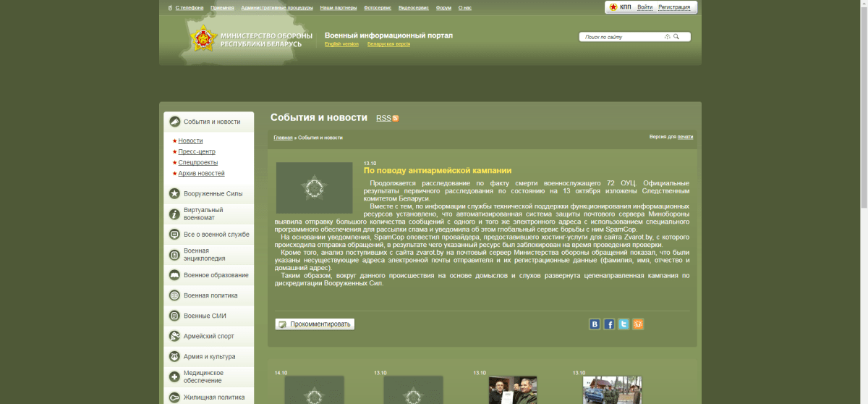The height and width of the screenshot is (404, 868).
Task: Open Фотосервис in the top menu
Action: coord(377,8)
